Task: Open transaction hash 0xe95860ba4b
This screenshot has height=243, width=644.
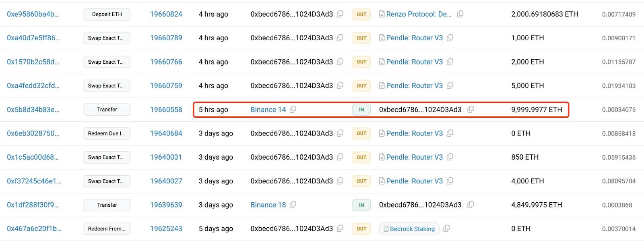Action: [x=33, y=14]
